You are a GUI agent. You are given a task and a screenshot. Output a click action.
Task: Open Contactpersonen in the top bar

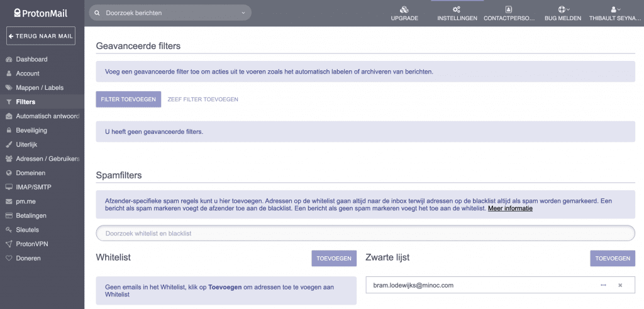[509, 13]
